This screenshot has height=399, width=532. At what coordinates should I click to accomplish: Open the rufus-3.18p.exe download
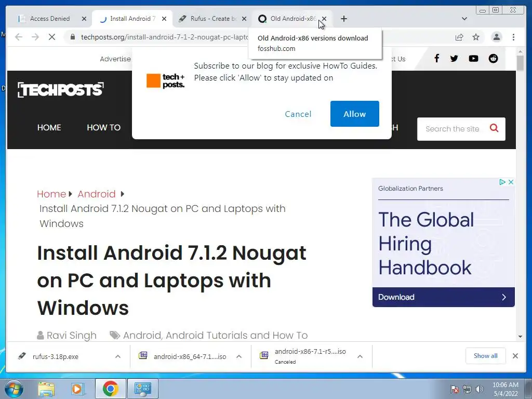pyautogui.click(x=55, y=356)
